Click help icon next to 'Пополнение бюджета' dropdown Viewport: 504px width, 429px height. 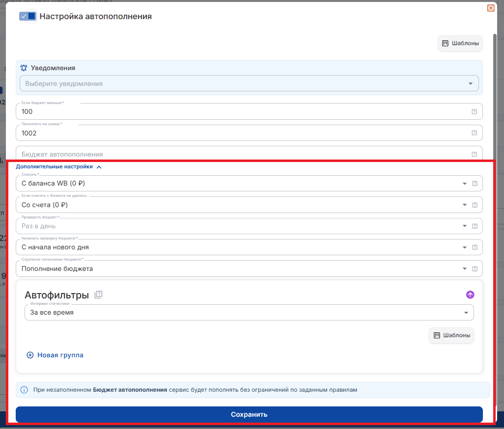point(475,269)
